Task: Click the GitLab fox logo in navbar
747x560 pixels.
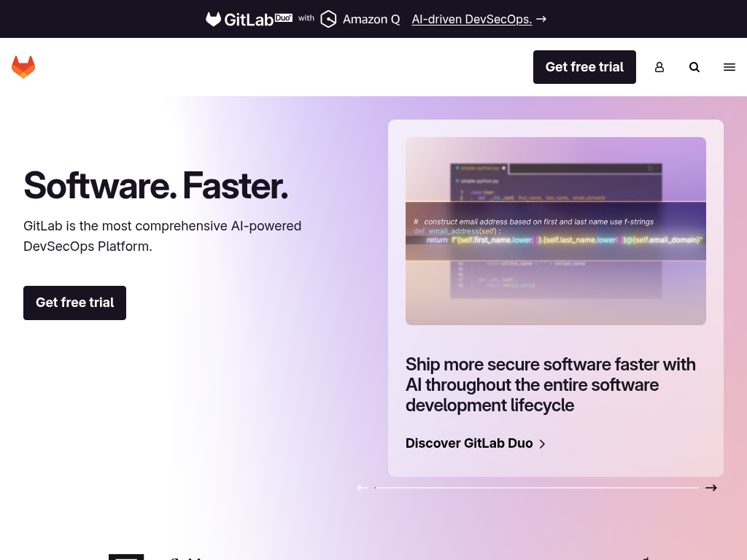Action: [x=23, y=67]
